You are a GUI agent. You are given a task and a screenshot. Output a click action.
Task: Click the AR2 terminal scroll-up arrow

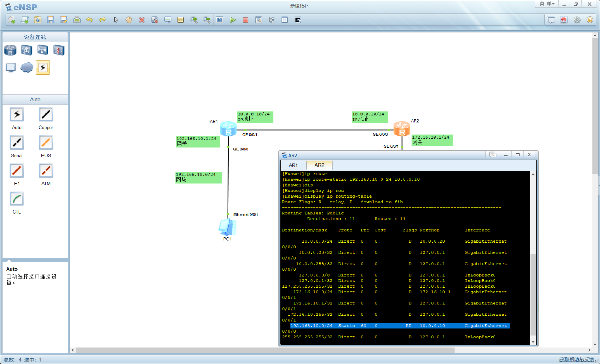pos(533,174)
